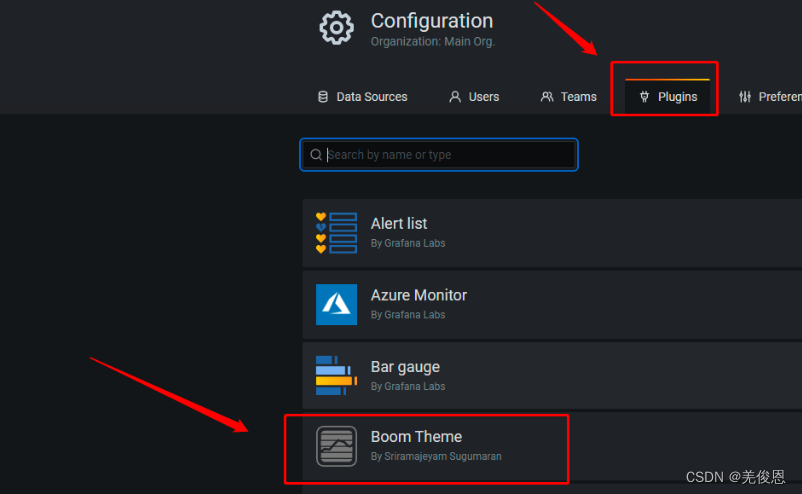
Task: Select the Plugins tab
Action: pos(667,97)
